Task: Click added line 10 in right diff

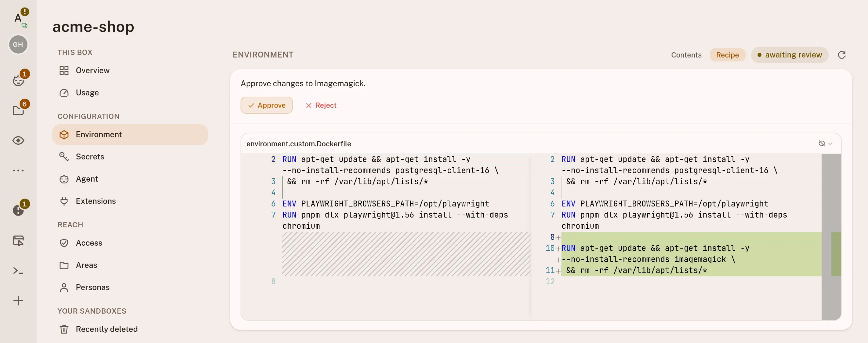Action: point(655,248)
